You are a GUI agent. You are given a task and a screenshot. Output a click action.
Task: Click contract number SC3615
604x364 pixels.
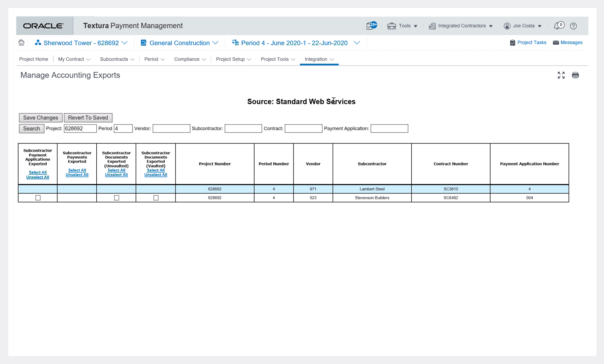[451, 189]
